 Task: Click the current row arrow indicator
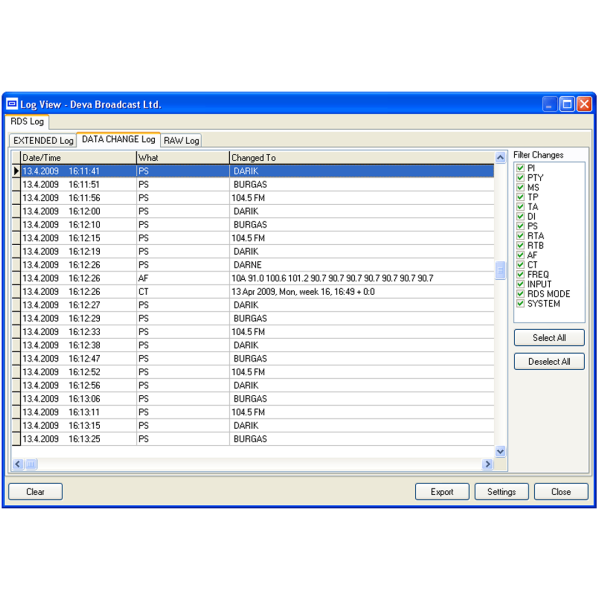click(16, 171)
